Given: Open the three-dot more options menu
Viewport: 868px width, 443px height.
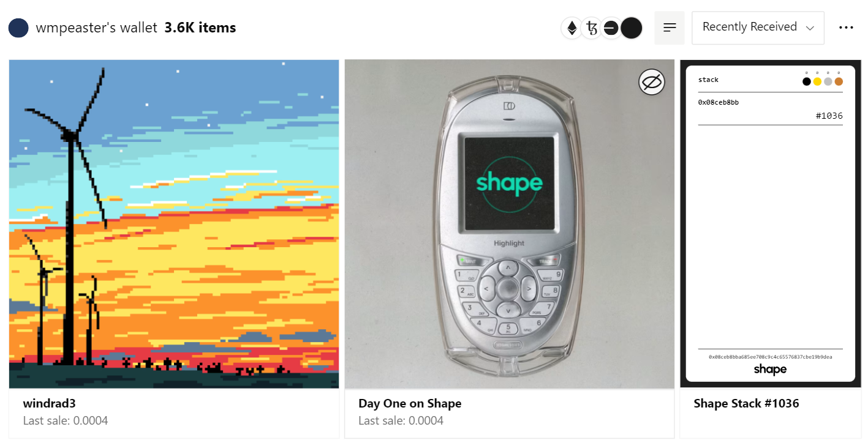Looking at the screenshot, I should (x=846, y=28).
